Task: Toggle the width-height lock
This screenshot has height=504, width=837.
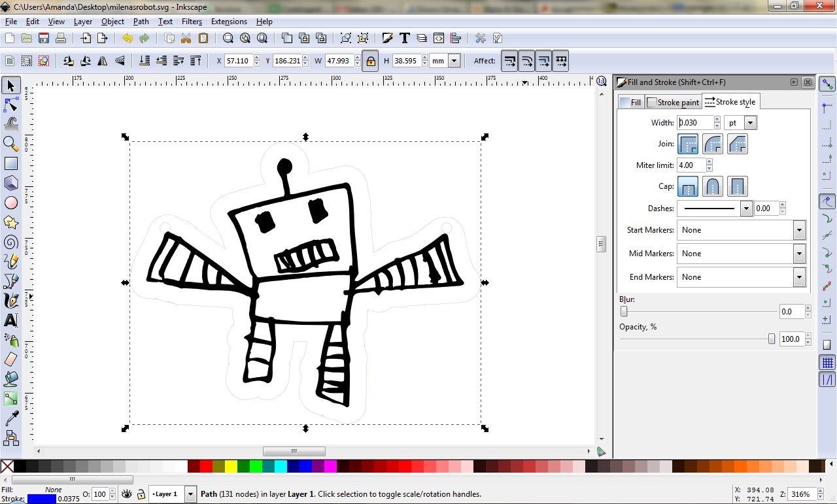Action: 371,61
